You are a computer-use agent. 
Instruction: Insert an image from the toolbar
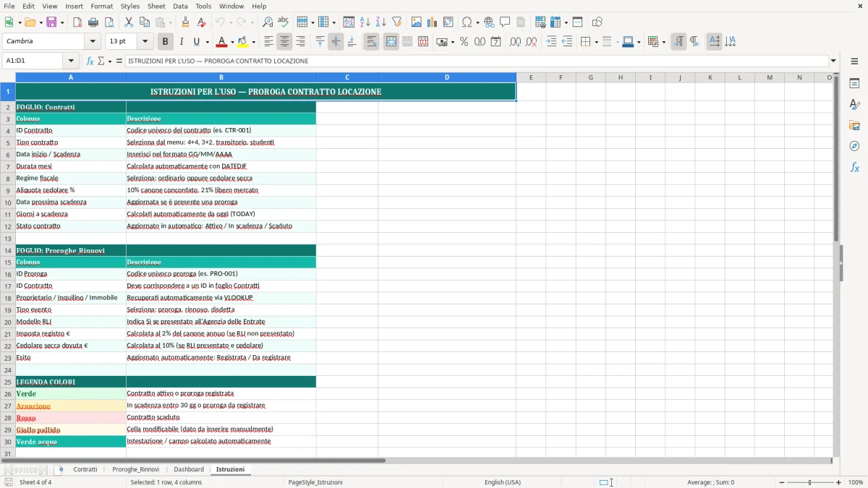click(417, 22)
